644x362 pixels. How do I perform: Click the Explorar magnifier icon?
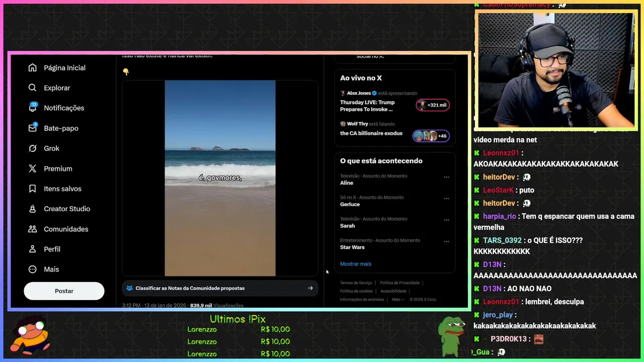pos(33,88)
